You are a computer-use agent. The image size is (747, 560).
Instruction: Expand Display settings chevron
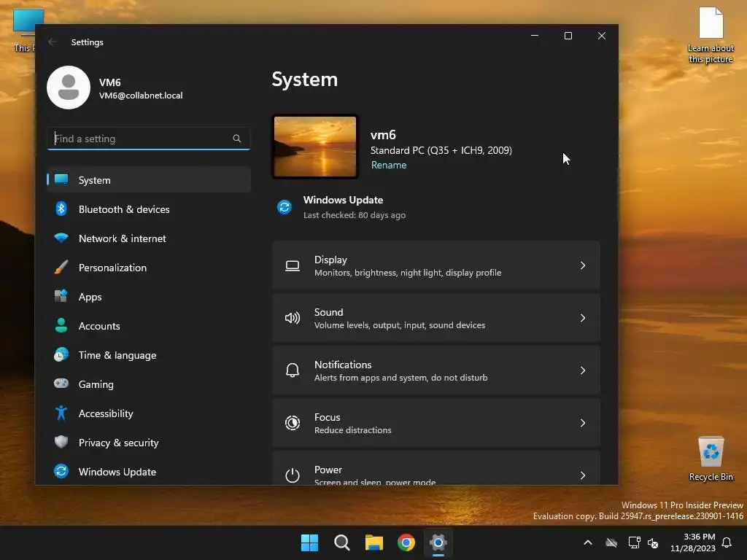[583, 265]
